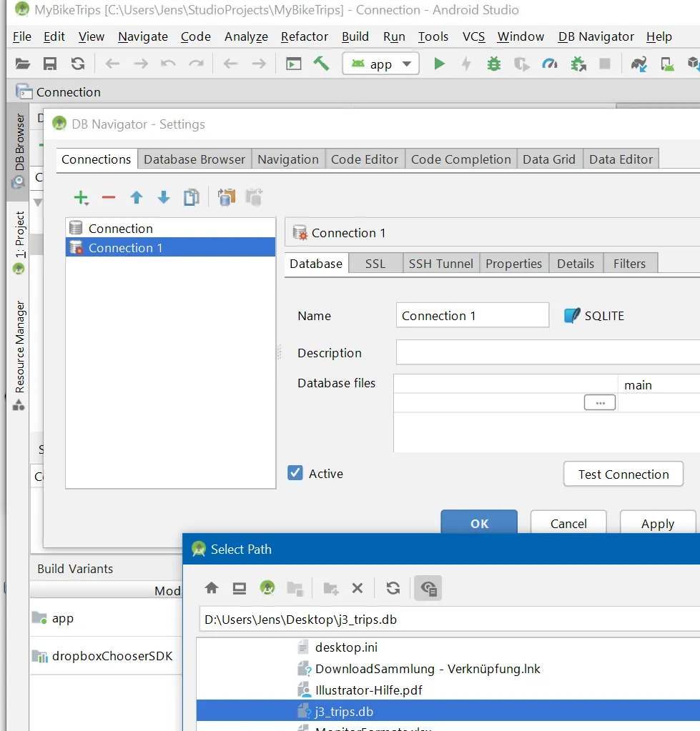Click Sync Project with Gradle Files icon
Viewport: 700px width, 731px height.
(639, 64)
